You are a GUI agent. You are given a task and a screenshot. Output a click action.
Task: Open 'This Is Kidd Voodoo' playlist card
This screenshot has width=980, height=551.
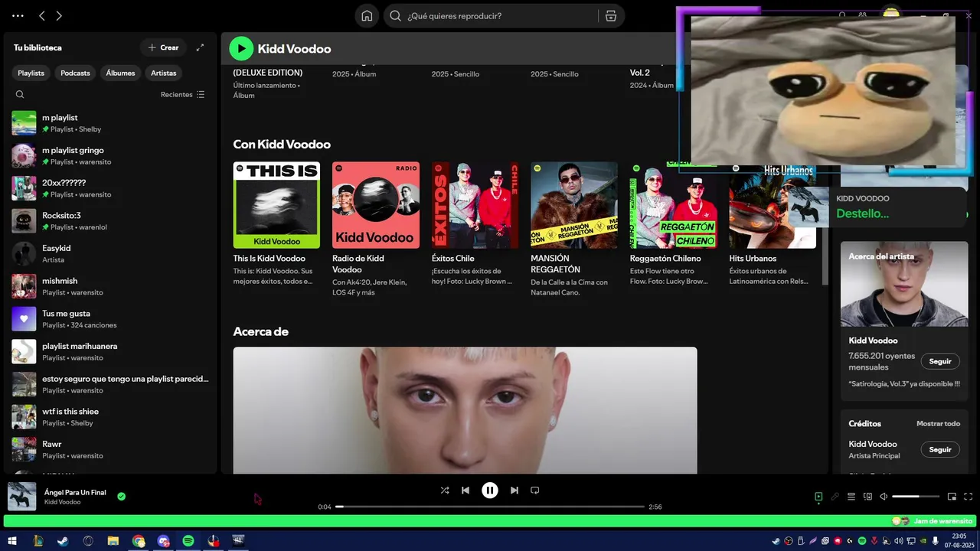276,223
